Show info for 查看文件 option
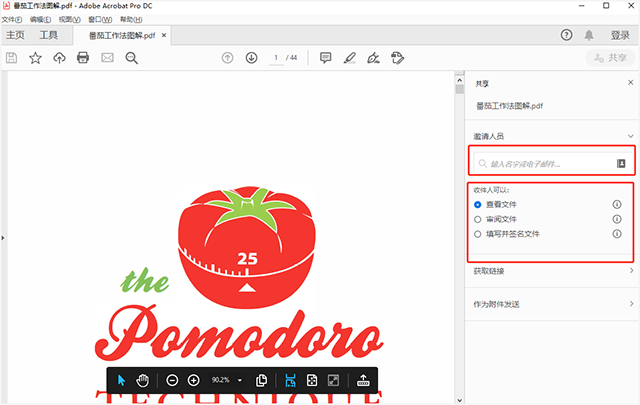Image resolution: width=640 pixels, height=405 pixels. click(x=617, y=204)
